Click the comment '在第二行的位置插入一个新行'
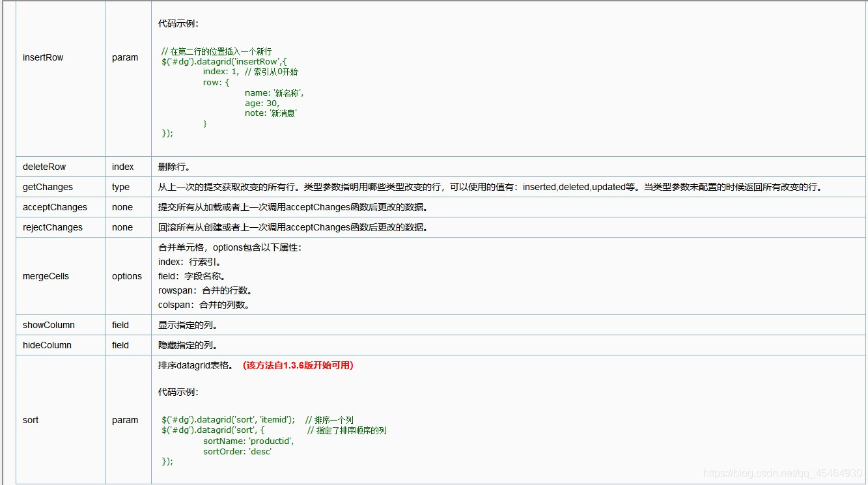The image size is (868, 485). 217,51
